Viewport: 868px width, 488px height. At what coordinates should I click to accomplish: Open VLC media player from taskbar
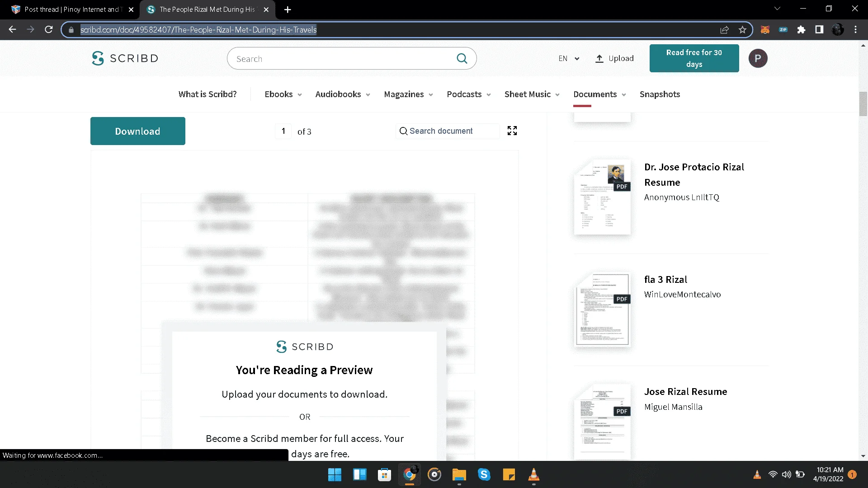[x=534, y=475]
